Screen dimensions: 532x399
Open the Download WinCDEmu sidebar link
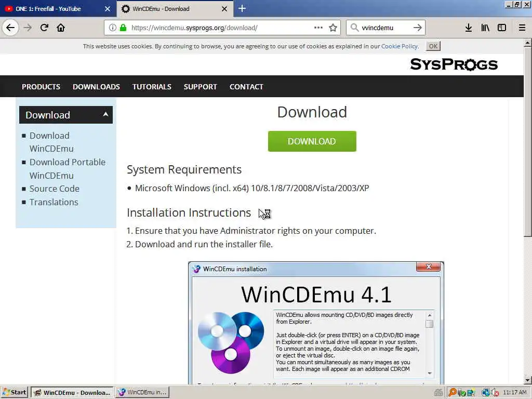51,142
